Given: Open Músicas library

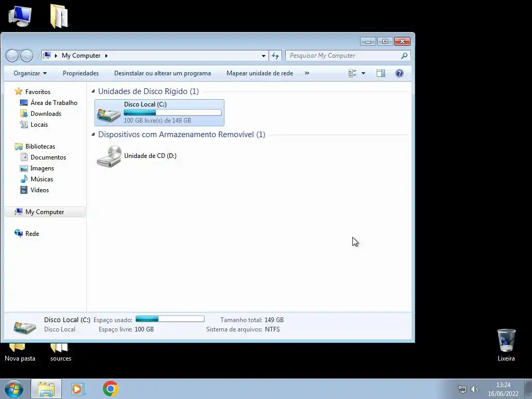Looking at the screenshot, I should 42,179.
